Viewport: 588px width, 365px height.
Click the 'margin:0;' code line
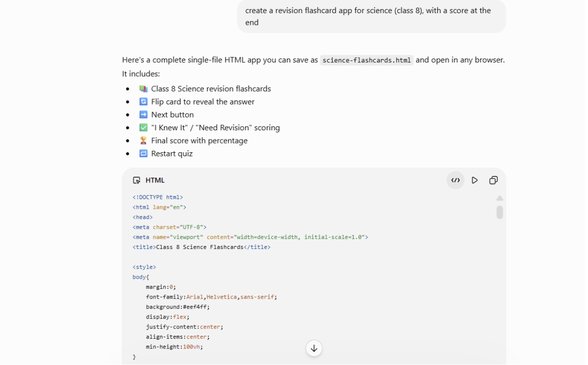(x=161, y=287)
